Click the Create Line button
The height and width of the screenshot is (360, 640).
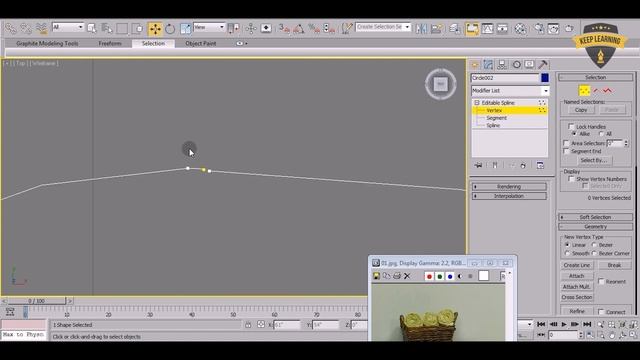pyautogui.click(x=577, y=265)
